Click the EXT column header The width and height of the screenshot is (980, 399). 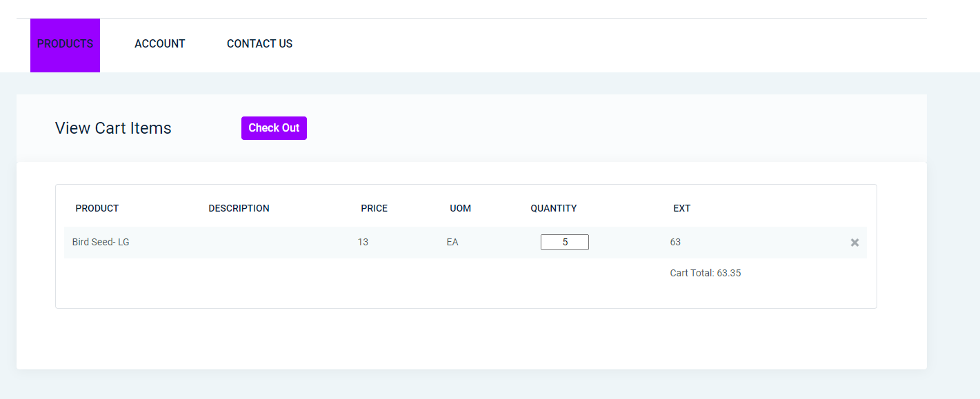(x=681, y=209)
